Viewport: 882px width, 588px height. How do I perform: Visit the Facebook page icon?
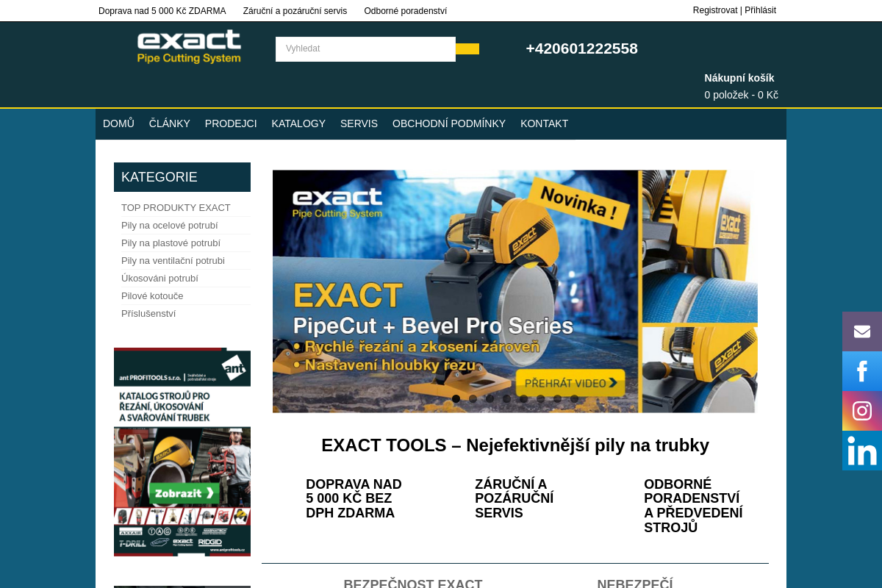point(861,371)
